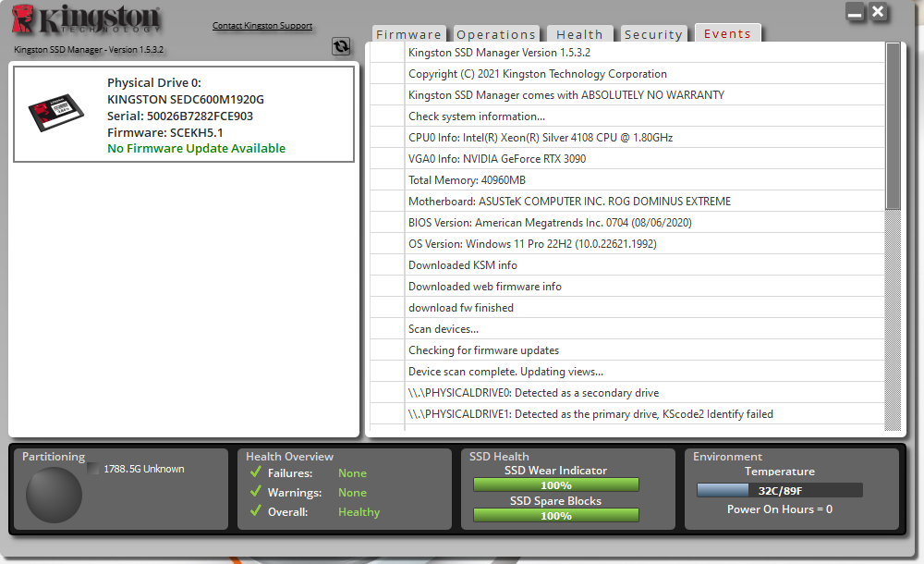Click "No Firmware Update Available" text

point(196,149)
